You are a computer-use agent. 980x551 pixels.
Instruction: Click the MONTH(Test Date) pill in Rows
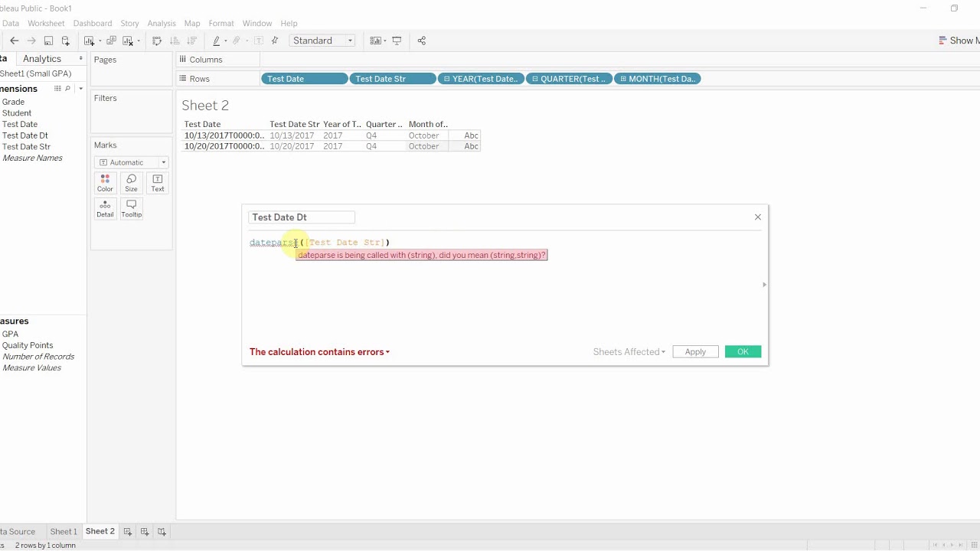point(658,79)
